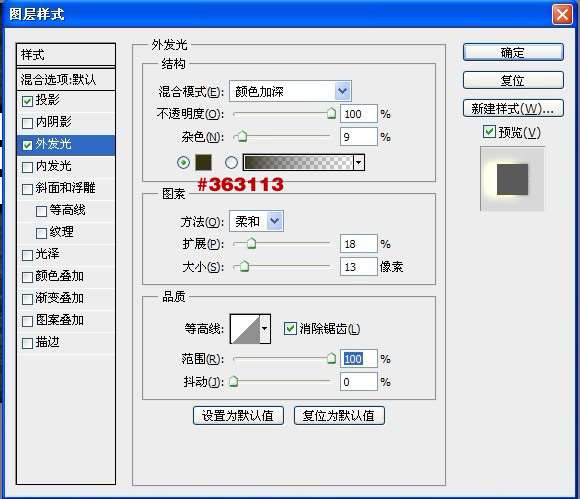Image resolution: width=580 pixels, height=499 pixels.
Task: Click the 新建样式 button
Action: (513, 108)
